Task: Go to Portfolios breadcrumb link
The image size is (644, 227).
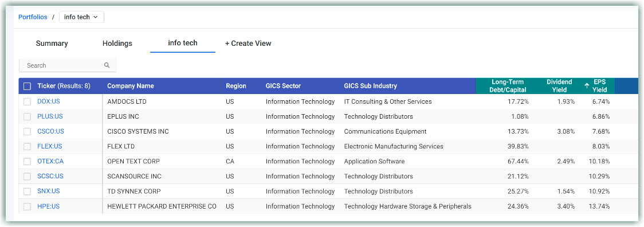Action: [x=33, y=17]
